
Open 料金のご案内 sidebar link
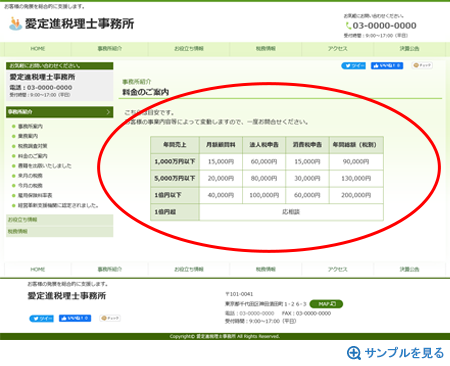click(x=33, y=156)
